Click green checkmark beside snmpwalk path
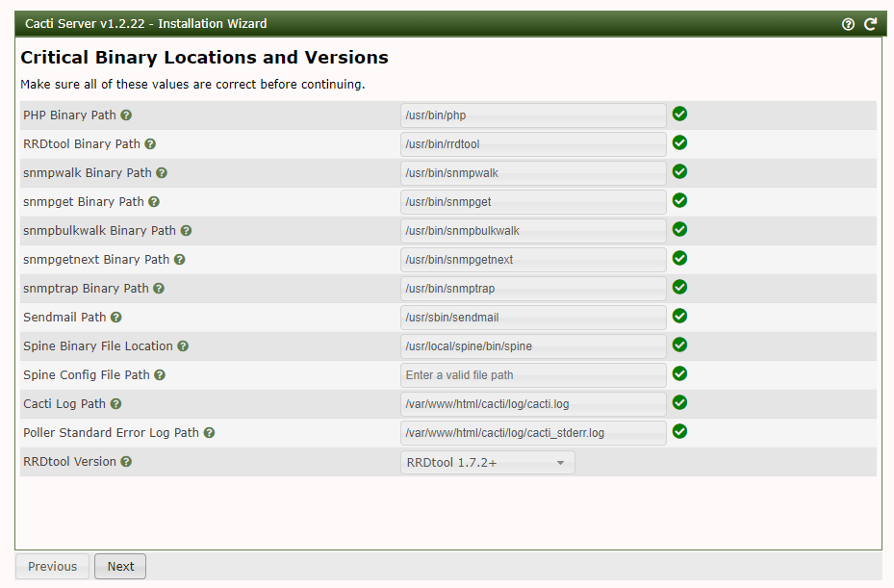894x588 pixels. point(679,171)
